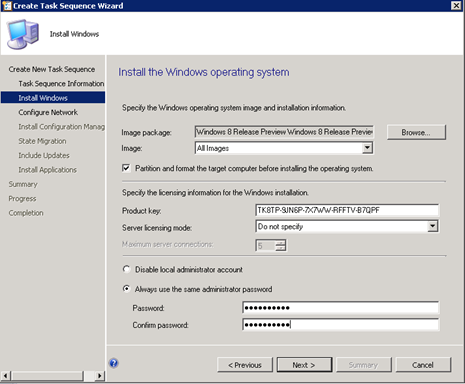Image resolution: width=465 pixels, height=384 pixels.
Task: Open the Task Sequence Information step
Action: [x=61, y=83]
